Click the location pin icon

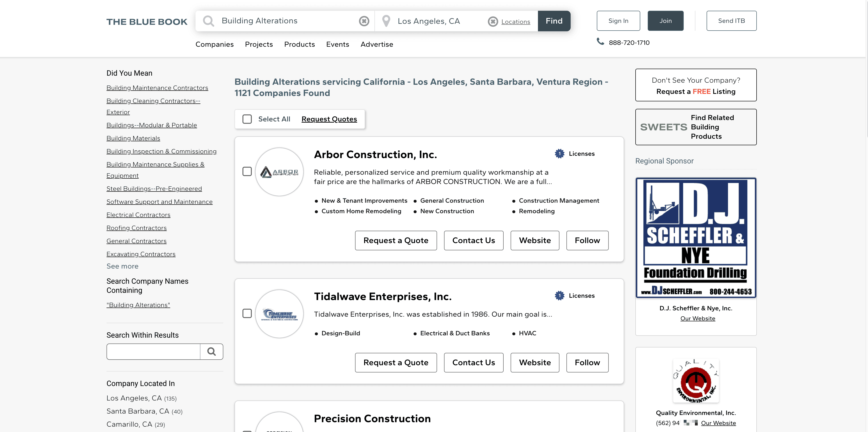(386, 21)
